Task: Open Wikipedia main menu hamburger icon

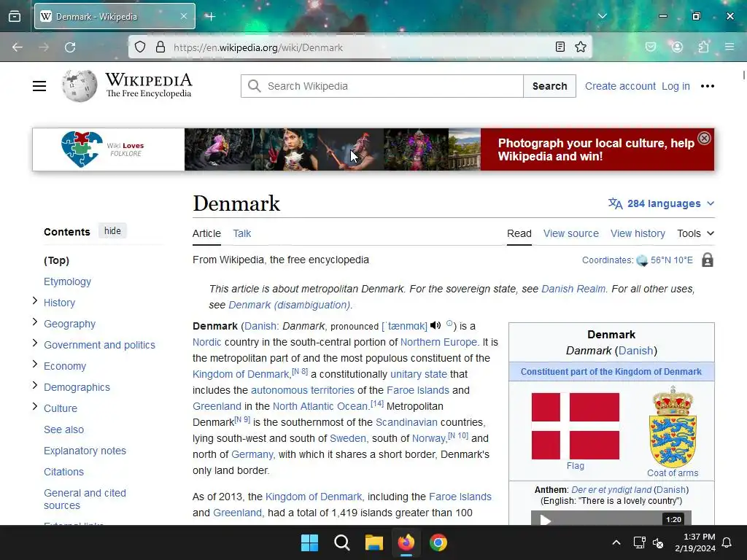Action: point(39,86)
